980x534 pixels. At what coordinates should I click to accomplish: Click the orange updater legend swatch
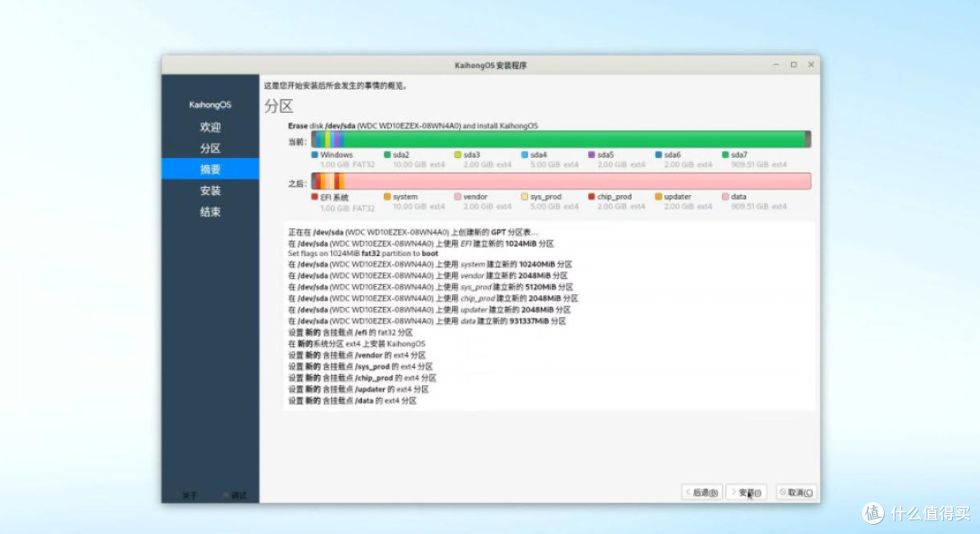pos(658,196)
